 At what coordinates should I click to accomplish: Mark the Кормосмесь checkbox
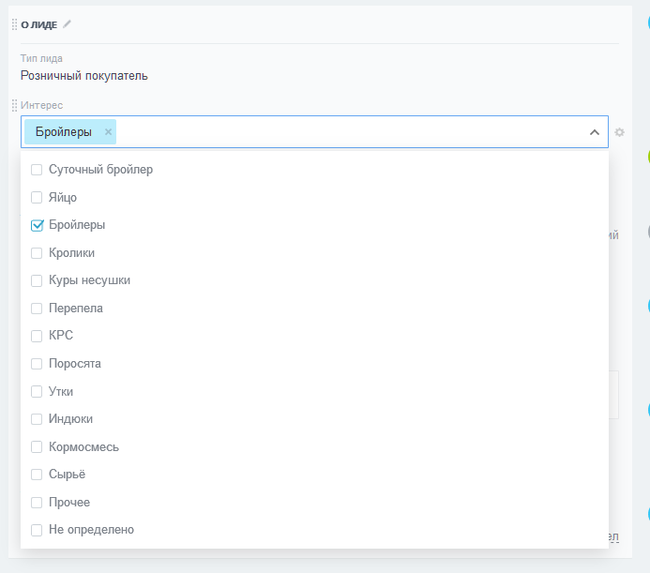tap(37, 447)
